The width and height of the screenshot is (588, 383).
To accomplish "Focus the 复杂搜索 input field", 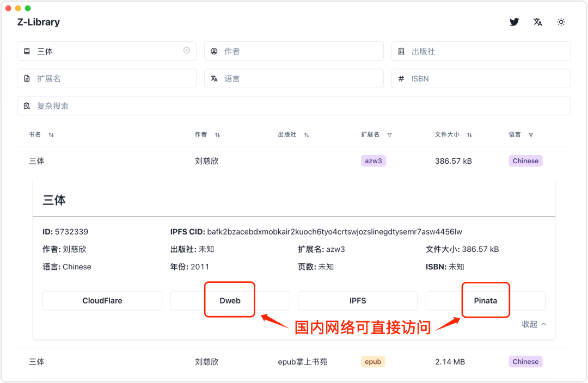I will click(x=294, y=106).
